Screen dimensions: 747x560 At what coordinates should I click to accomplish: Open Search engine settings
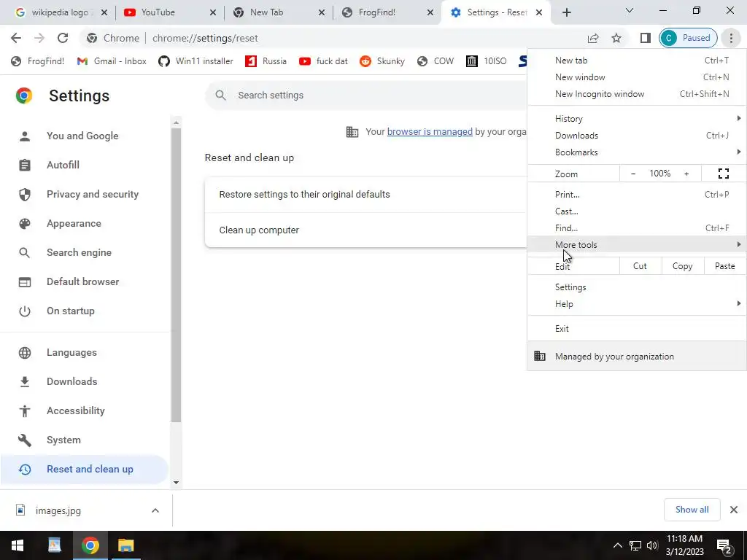coord(84,253)
